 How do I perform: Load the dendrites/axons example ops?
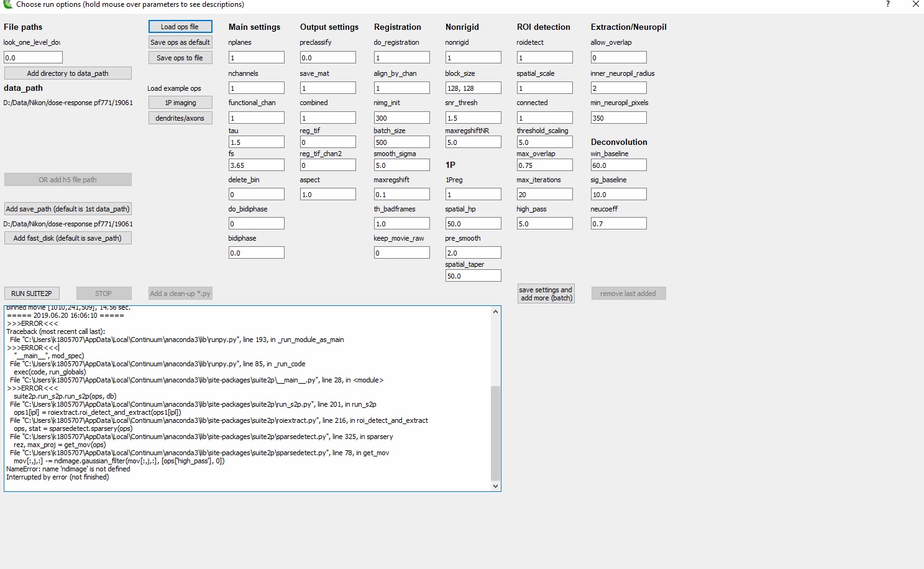pyautogui.click(x=180, y=118)
